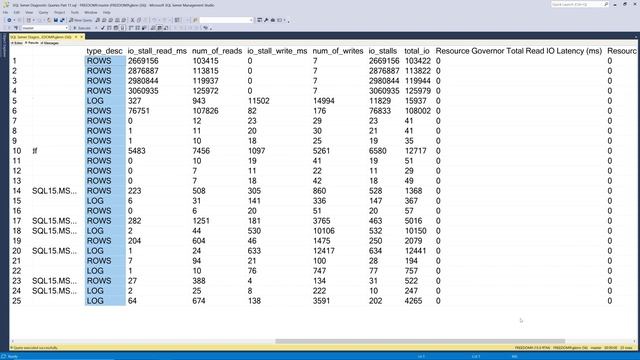The image size is (640, 360).
Task: Open the Query menu
Action: 43,12
